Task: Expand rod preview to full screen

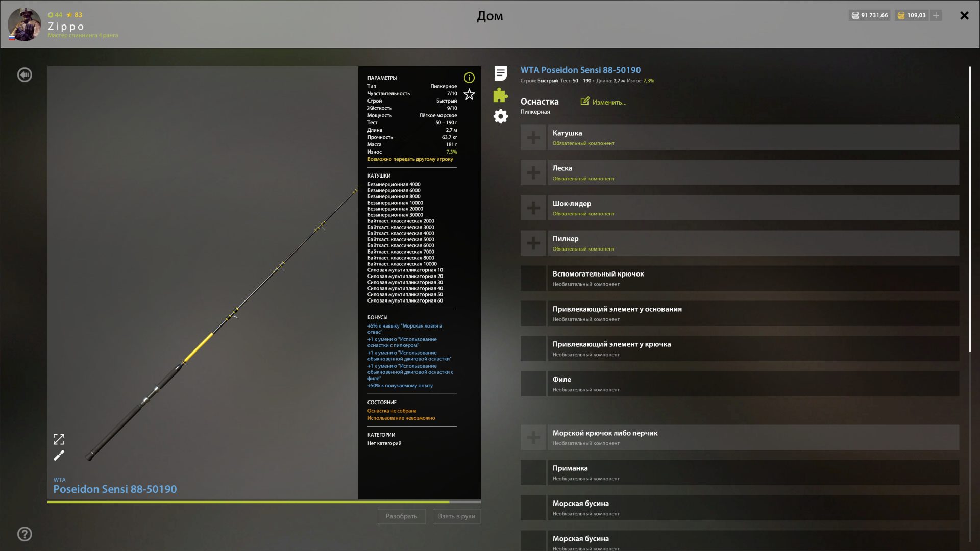Action: tap(59, 439)
